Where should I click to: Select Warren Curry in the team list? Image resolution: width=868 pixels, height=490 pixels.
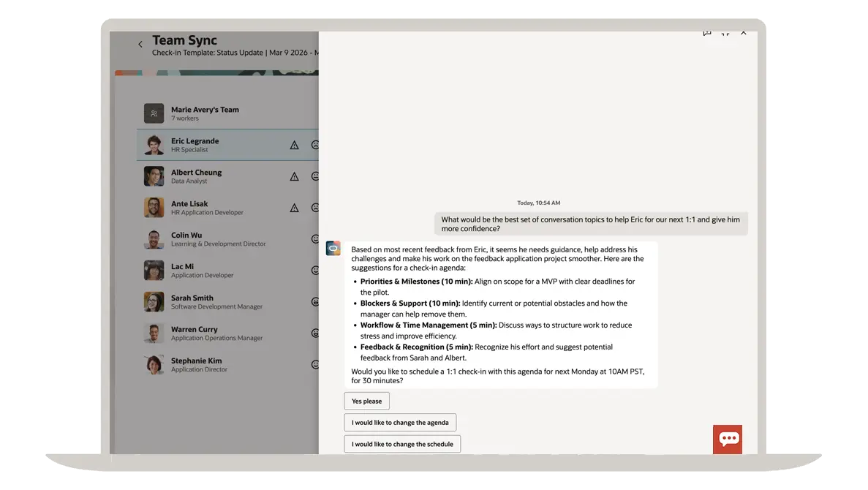click(195, 333)
